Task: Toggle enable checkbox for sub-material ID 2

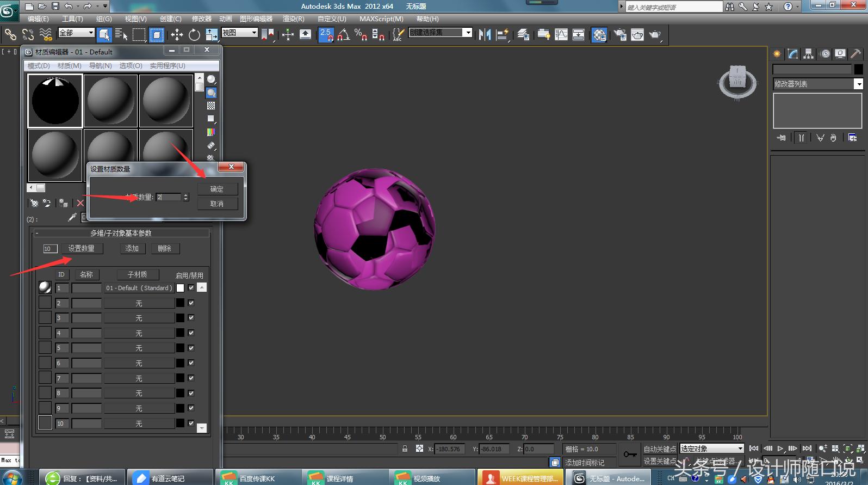Action: pos(191,303)
